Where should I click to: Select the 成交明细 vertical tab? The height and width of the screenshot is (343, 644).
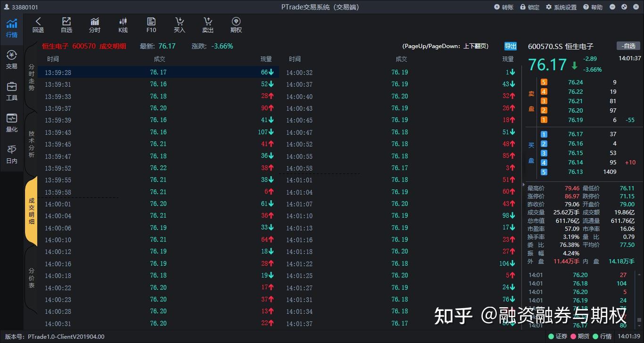pos(32,211)
